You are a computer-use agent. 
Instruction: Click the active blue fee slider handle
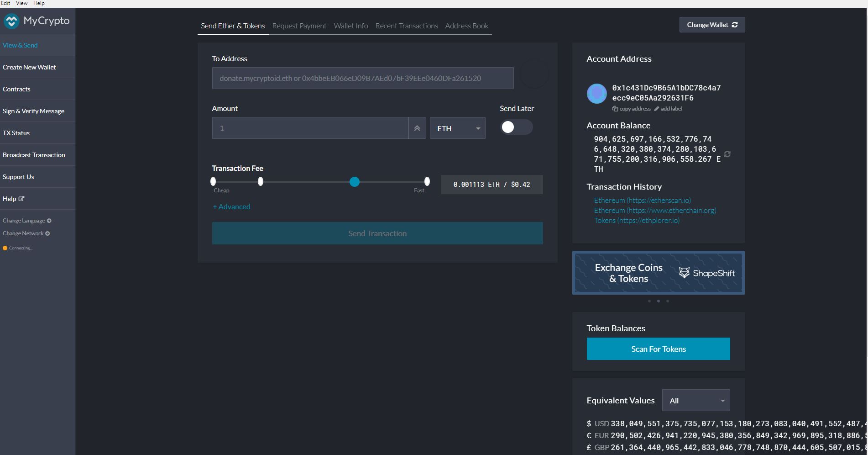(355, 182)
